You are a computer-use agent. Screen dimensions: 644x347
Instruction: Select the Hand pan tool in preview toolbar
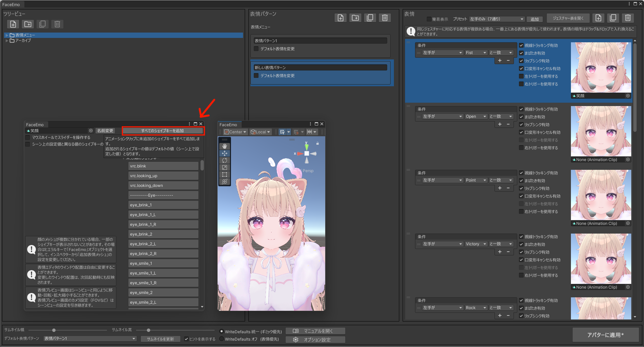coord(225,146)
